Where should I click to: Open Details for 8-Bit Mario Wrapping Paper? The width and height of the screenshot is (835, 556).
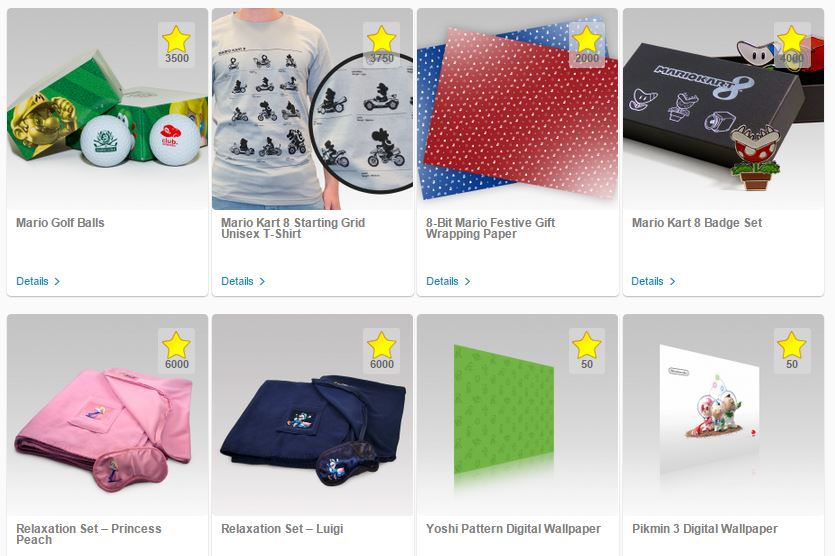point(448,281)
